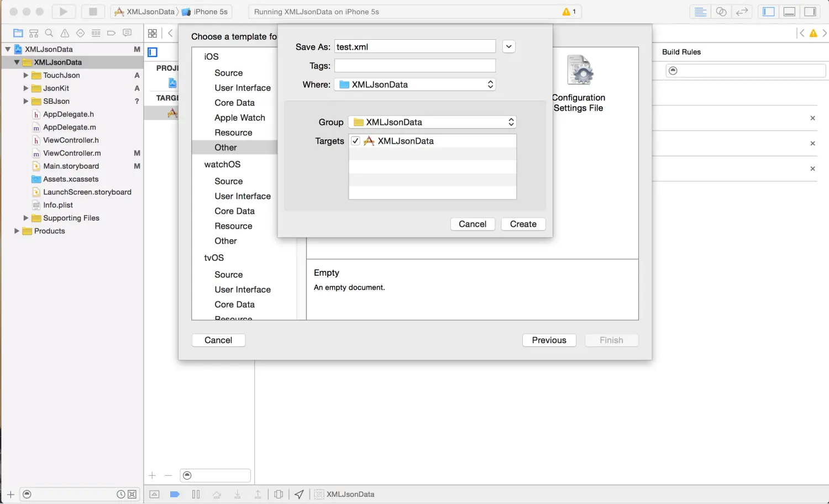The height and width of the screenshot is (504, 829).
Task: Select watchOS Other template category
Action: pyautogui.click(x=225, y=241)
